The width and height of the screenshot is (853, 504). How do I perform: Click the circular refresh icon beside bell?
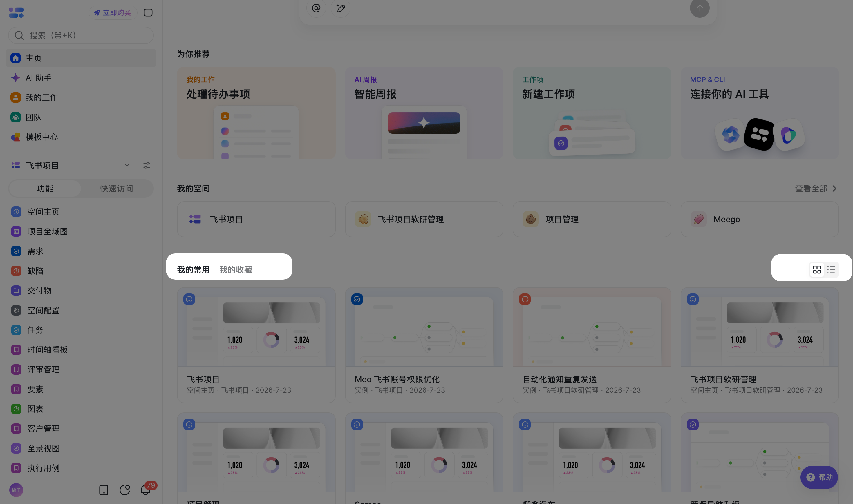pos(125,490)
